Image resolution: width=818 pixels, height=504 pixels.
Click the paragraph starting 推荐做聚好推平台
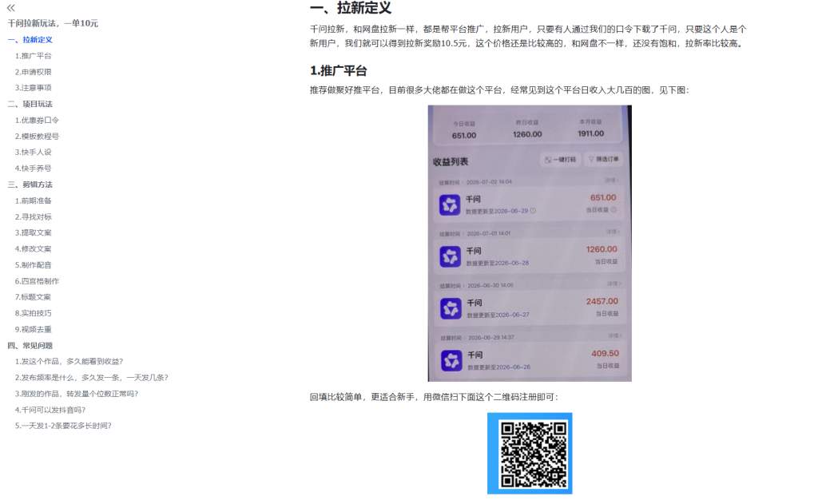(x=499, y=90)
